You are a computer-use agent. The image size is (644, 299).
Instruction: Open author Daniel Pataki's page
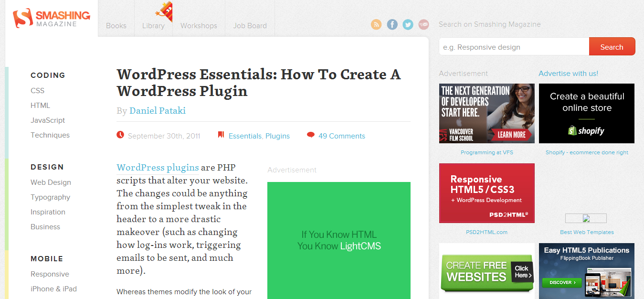[x=157, y=111]
